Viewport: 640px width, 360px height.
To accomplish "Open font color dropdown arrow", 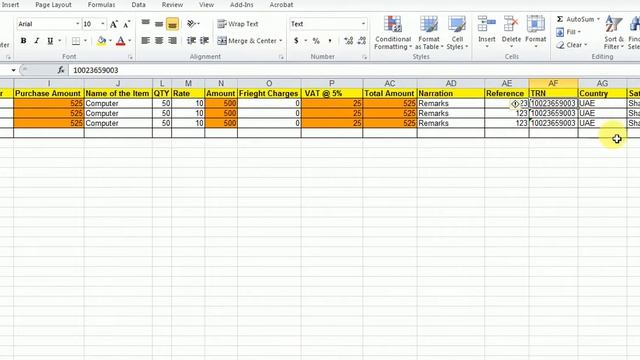I will (130, 41).
